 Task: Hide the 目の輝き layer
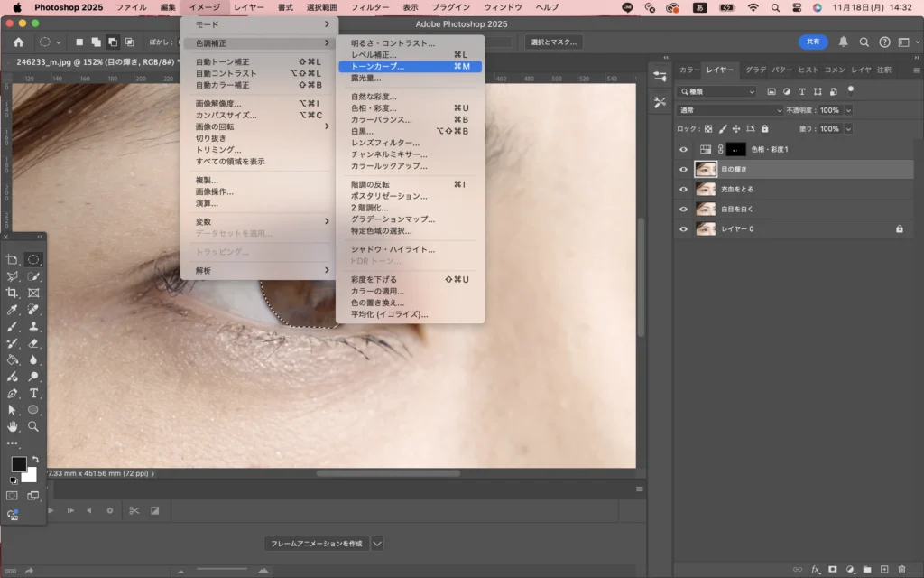pyautogui.click(x=683, y=170)
